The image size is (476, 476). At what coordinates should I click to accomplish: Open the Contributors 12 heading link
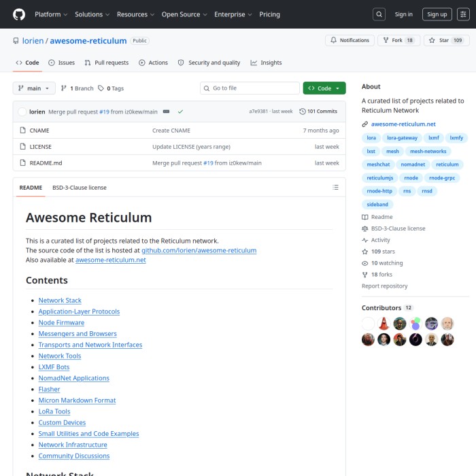(x=386, y=308)
